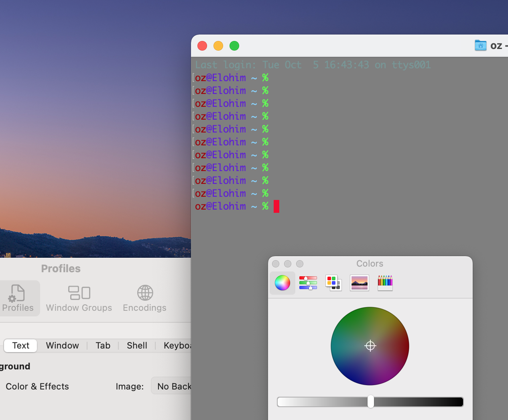
Task: Open the Shell tab
Action: click(x=137, y=345)
